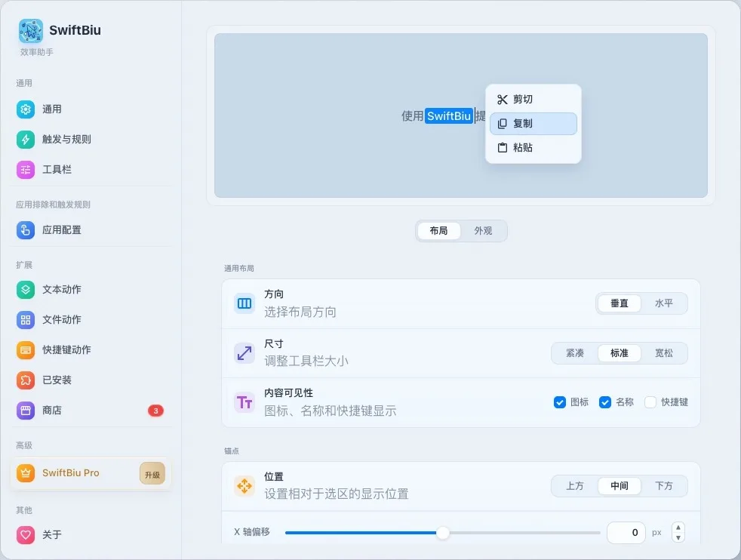
Task: Choose 标准 toolbar size
Action: coord(619,353)
